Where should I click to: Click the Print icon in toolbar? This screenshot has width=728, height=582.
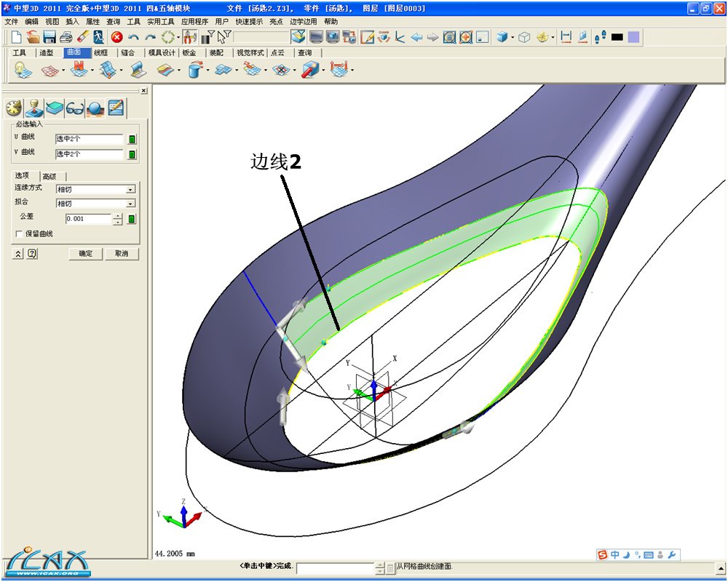pos(66,37)
